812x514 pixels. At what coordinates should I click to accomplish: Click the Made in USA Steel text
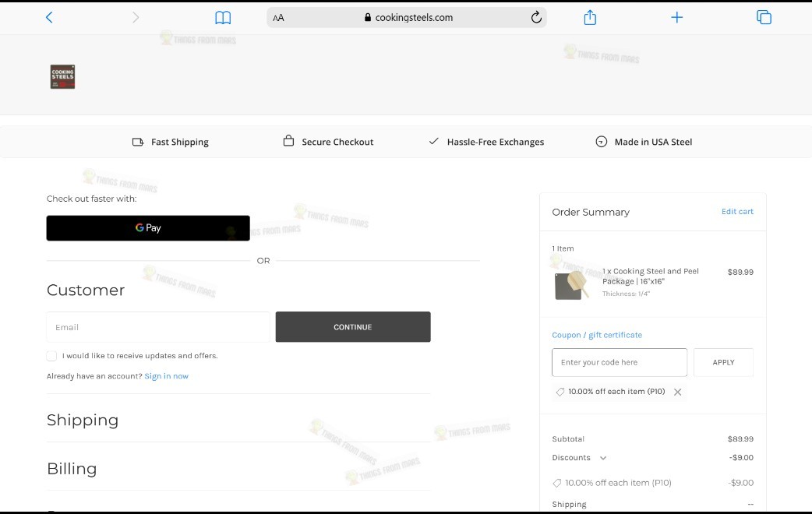tap(653, 142)
